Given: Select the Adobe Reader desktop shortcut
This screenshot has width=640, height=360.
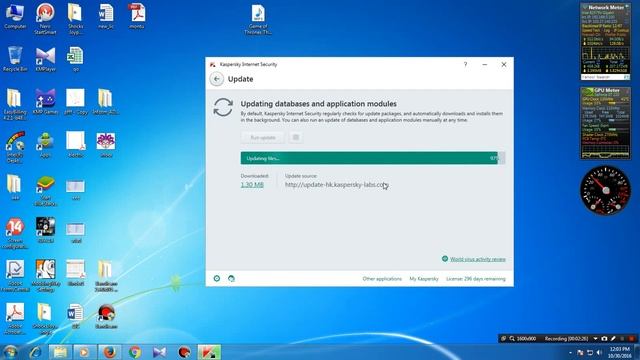Looking at the screenshot, I should click(15, 319).
